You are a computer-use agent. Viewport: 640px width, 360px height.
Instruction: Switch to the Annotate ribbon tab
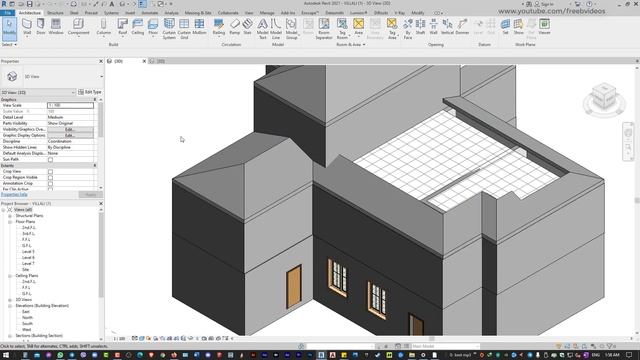149,13
